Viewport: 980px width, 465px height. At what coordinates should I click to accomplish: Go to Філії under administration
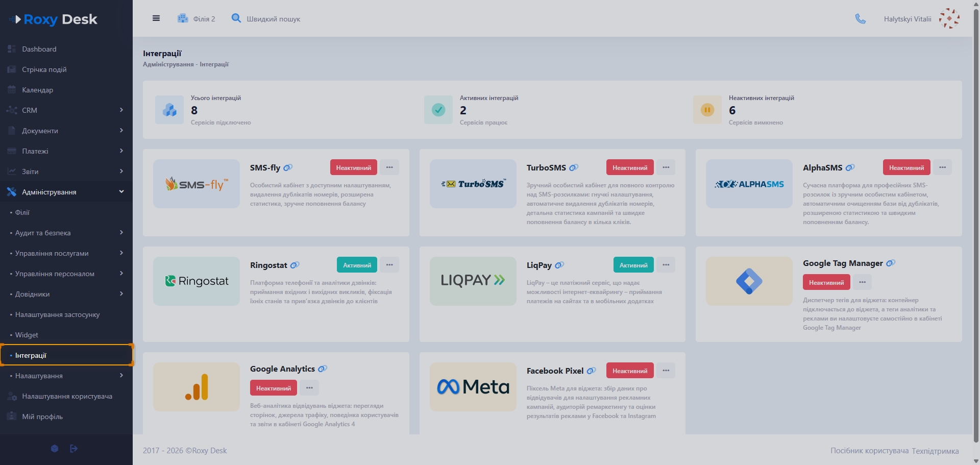(x=66, y=212)
